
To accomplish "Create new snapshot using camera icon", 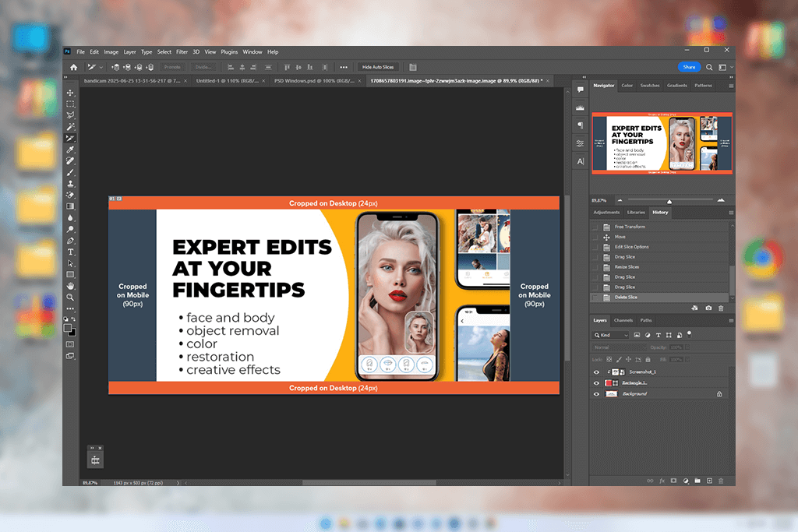I will pyautogui.click(x=708, y=308).
